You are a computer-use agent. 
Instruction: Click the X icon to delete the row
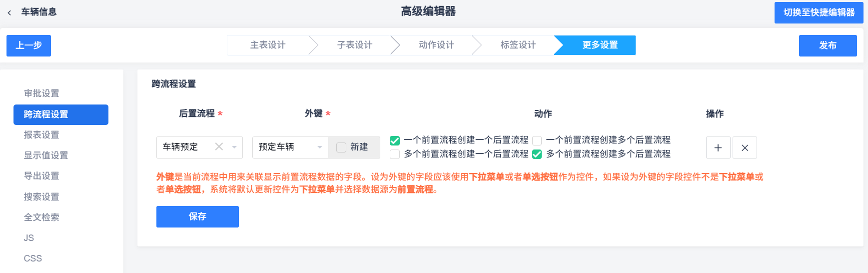click(x=745, y=147)
